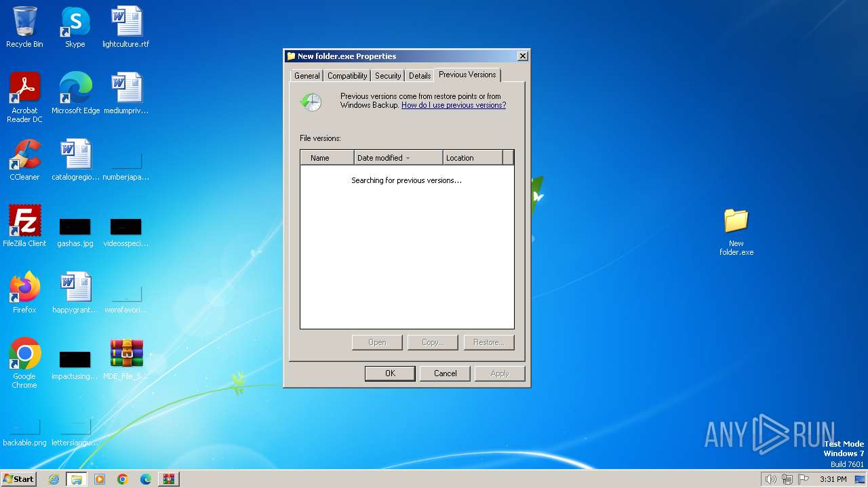The height and width of the screenshot is (488, 868).
Task: Click the Show desktop button at taskbar end
Action: 861,479
